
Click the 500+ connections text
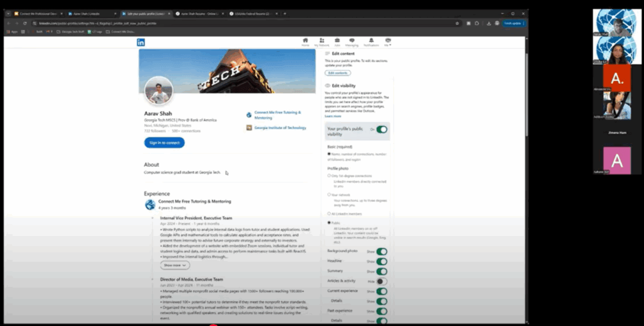click(x=186, y=131)
